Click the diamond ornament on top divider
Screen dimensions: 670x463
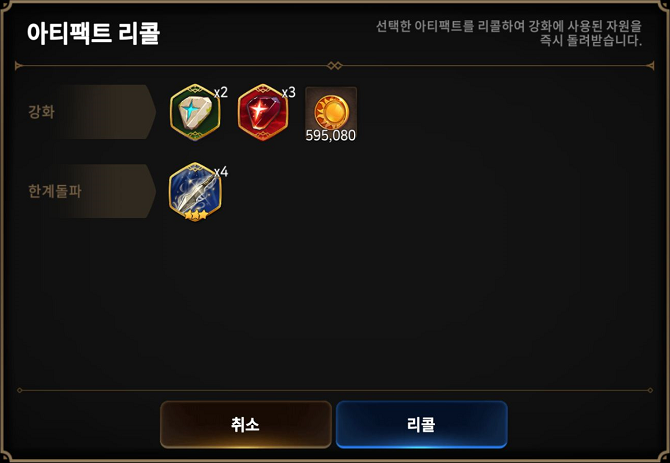335,66
